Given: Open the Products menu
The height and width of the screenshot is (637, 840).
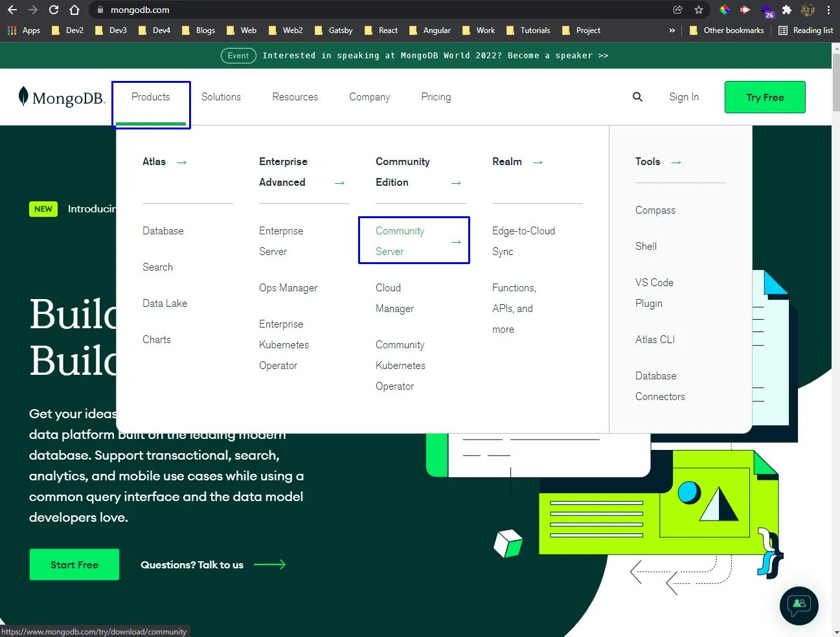Looking at the screenshot, I should tap(151, 97).
